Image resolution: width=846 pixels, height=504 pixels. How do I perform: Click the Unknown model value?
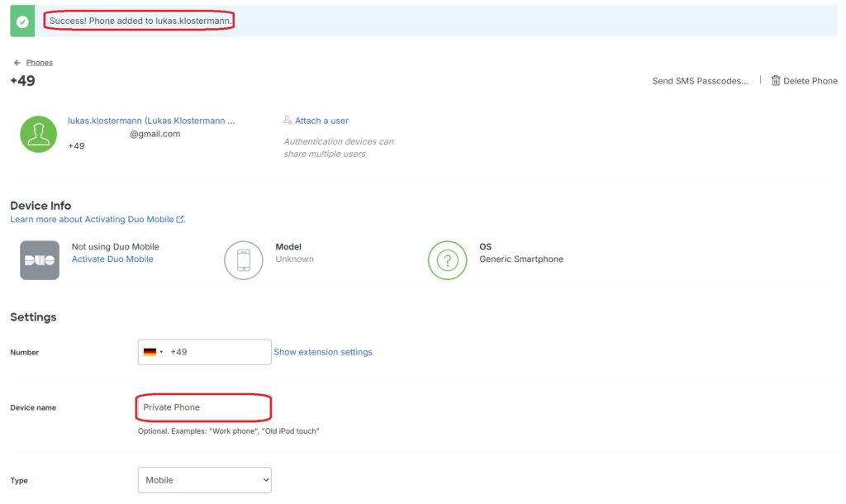[x=295, y=259]
